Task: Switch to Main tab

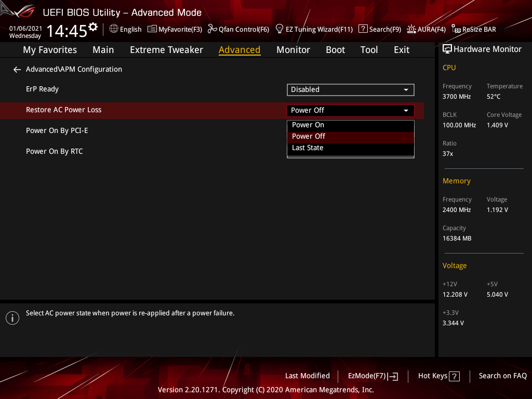Action: point(103,50)
